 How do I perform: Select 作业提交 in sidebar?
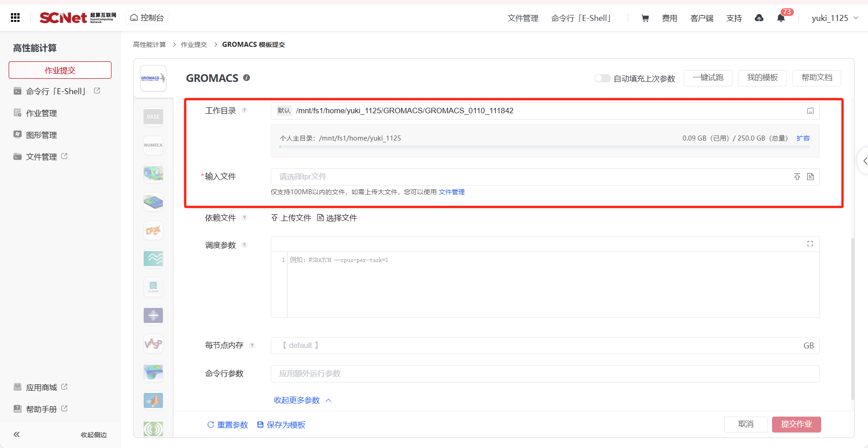point(60,70)
